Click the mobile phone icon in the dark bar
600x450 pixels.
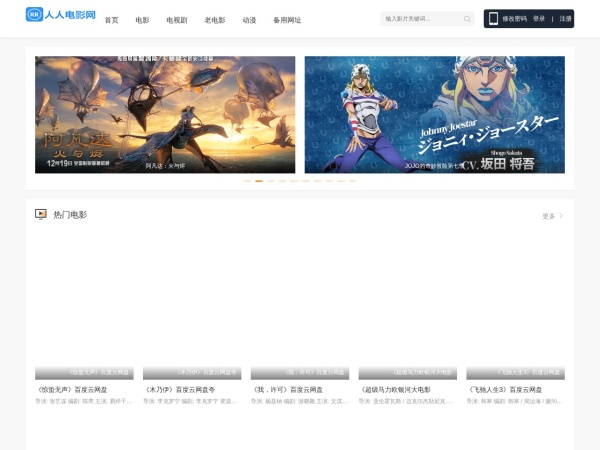[x=493, y=18]
